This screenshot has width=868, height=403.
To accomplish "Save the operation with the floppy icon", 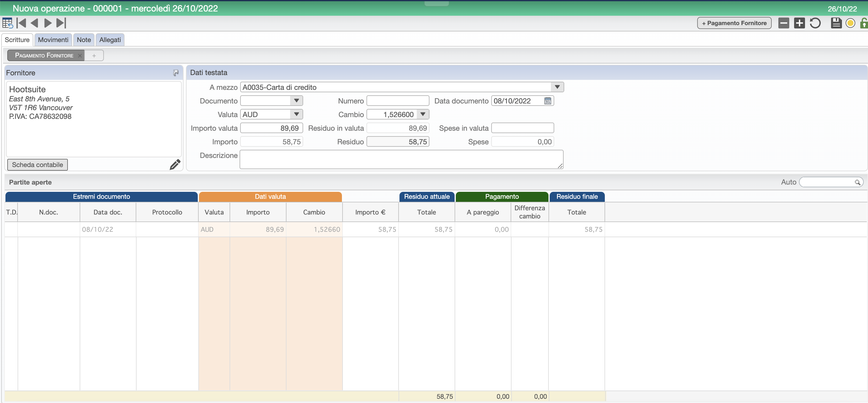I will 836,23.
